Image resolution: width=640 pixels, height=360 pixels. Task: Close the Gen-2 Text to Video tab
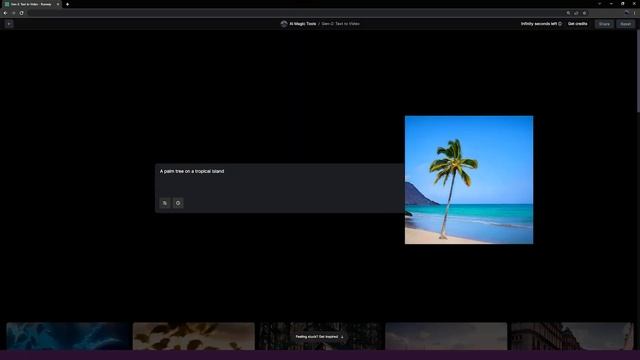(58, 4)
